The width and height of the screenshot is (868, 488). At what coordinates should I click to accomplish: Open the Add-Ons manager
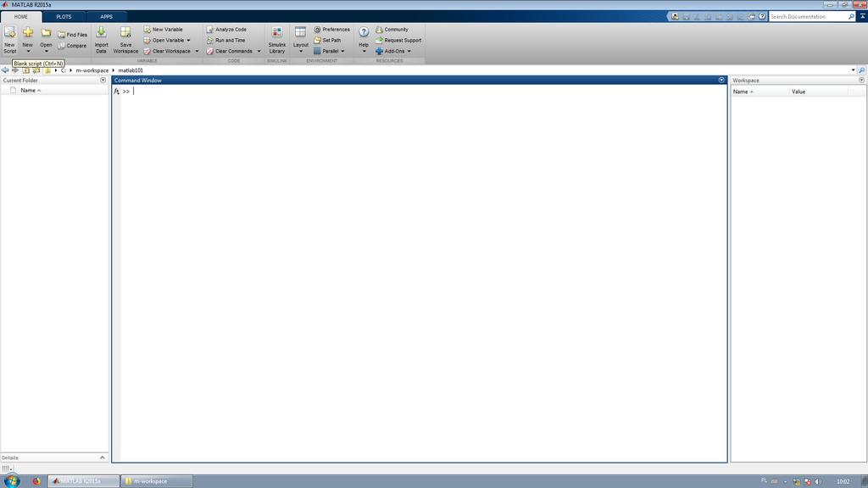coord(390,51)
